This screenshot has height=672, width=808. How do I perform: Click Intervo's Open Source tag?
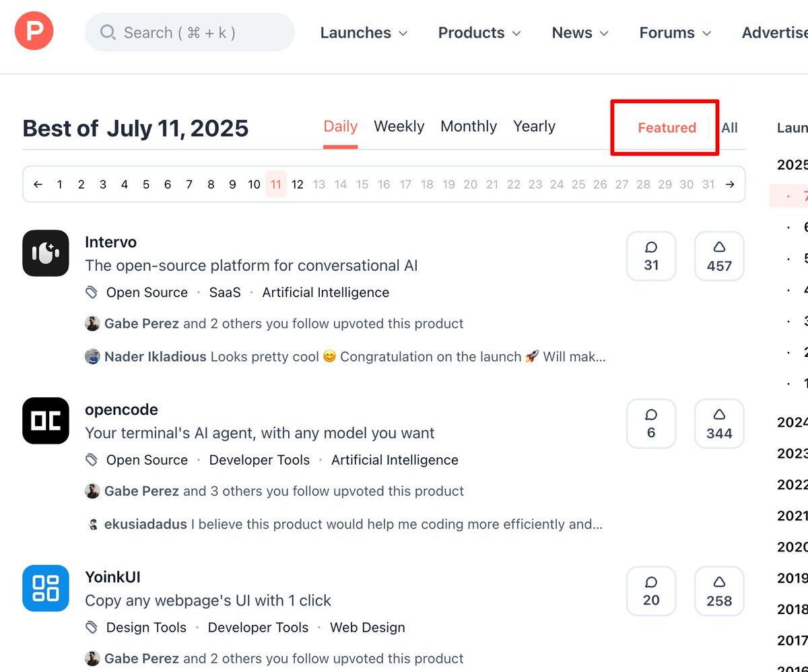click(x=147, y=293)
